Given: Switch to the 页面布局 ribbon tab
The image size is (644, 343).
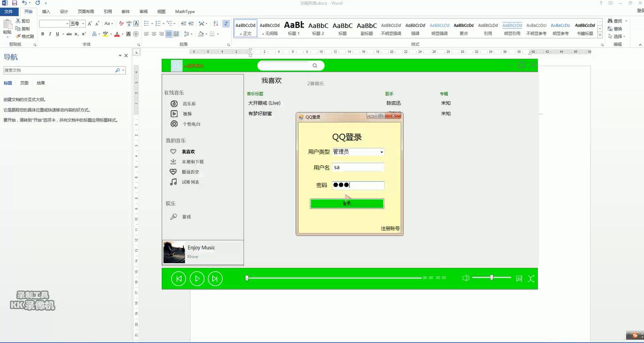Looking at the screenshot, I should point(86,12).
